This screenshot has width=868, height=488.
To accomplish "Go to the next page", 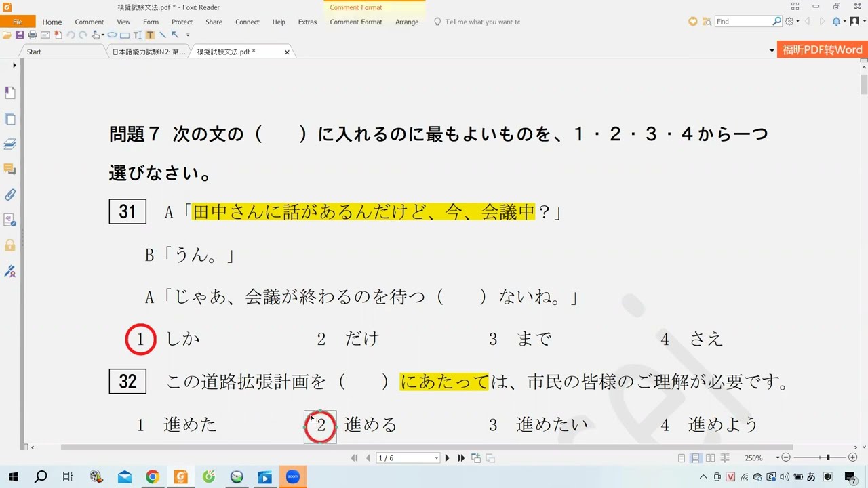I will click(447, 458).
